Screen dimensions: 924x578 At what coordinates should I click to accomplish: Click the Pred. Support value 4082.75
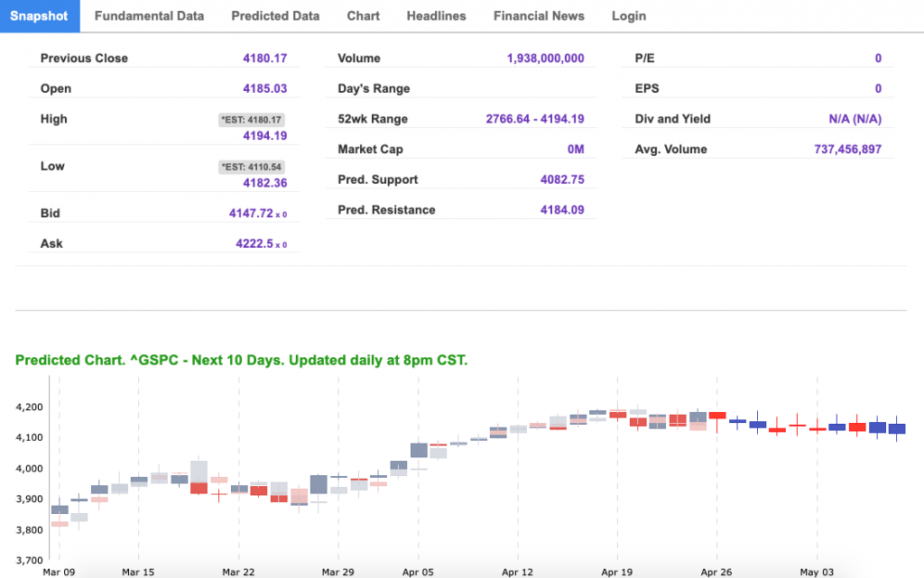click(x=562, y=179)
